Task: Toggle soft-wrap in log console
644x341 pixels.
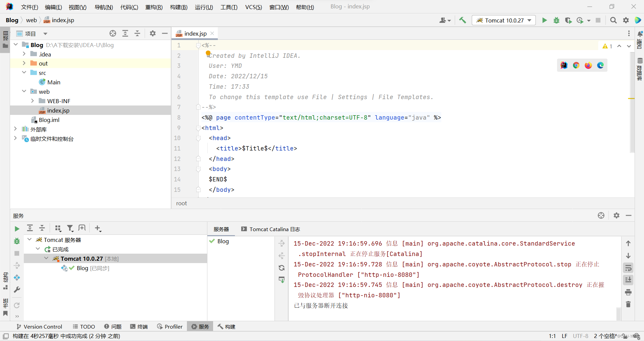Action: pos(628,268)
